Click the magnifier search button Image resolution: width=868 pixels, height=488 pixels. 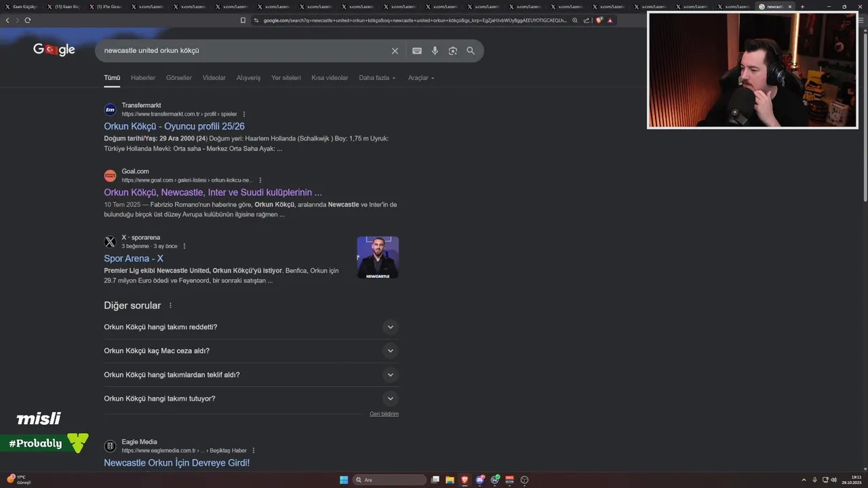coord(471,51)
